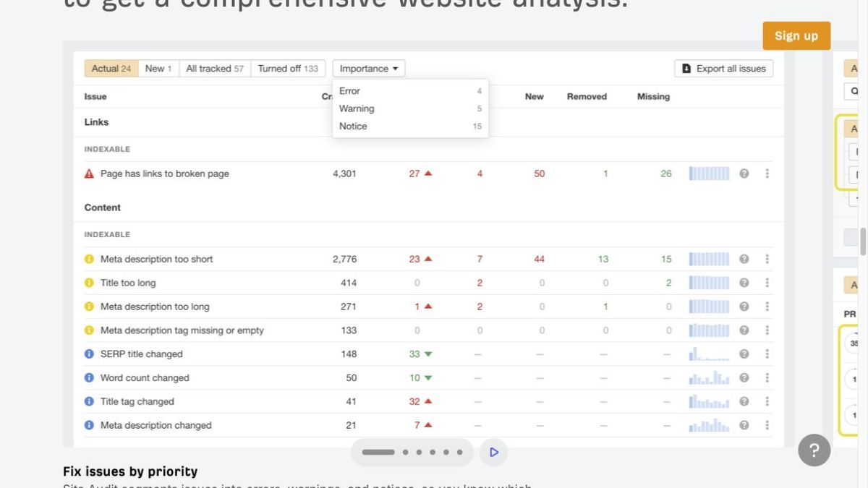Open kebab menu for Word count changed
This screenshot has height=488, width=868.
click(767, 377)
